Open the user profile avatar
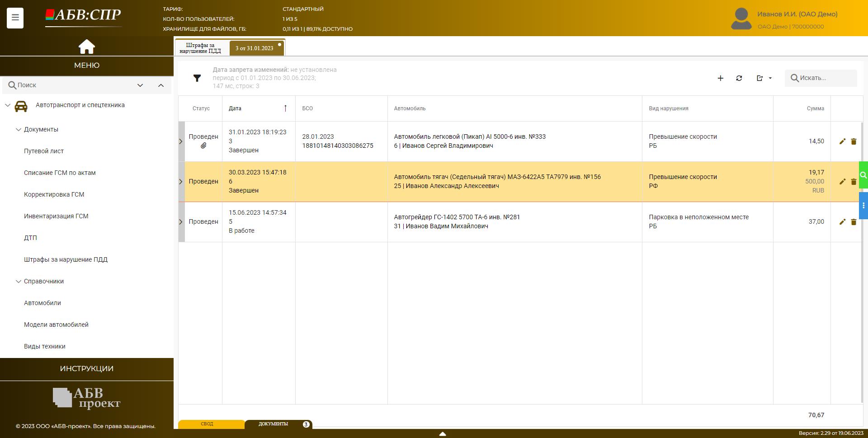 coord(741,19)
